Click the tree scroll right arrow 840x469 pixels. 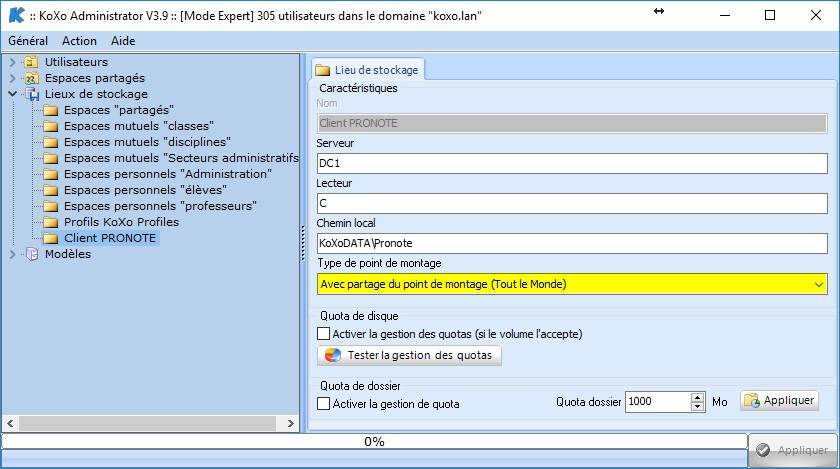click(x=290, y=423)
